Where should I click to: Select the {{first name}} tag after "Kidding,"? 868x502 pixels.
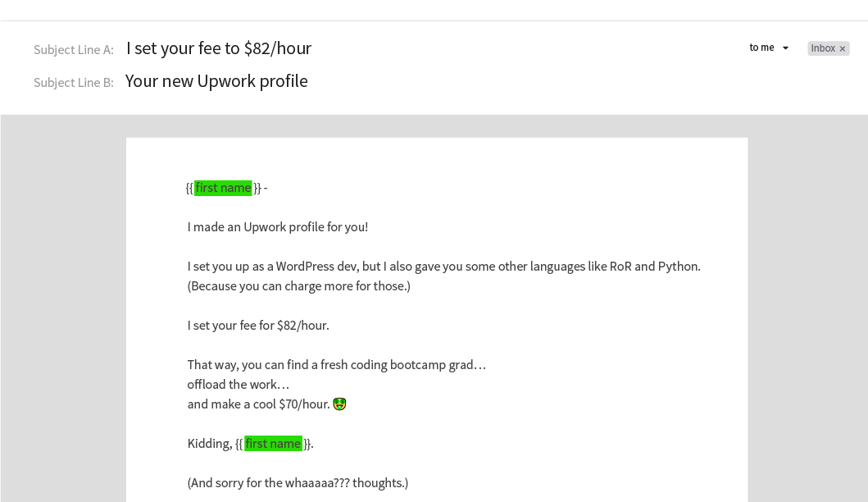point(273,443)
